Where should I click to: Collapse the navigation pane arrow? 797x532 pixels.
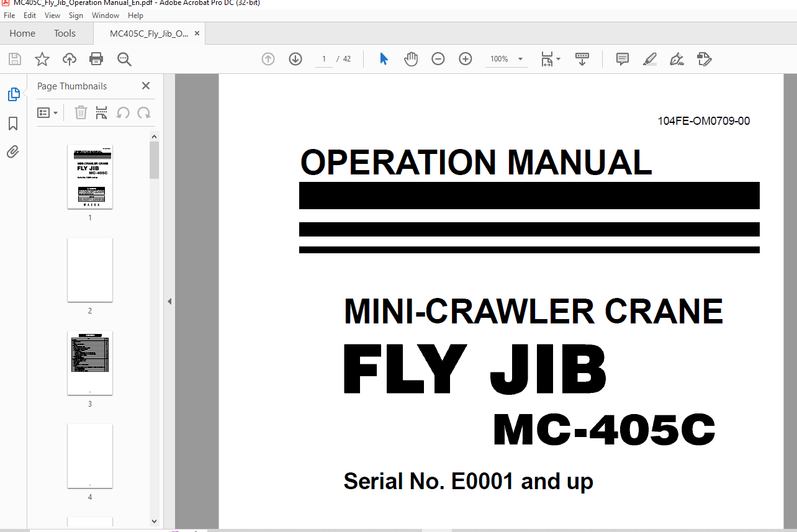click(169, 302)
